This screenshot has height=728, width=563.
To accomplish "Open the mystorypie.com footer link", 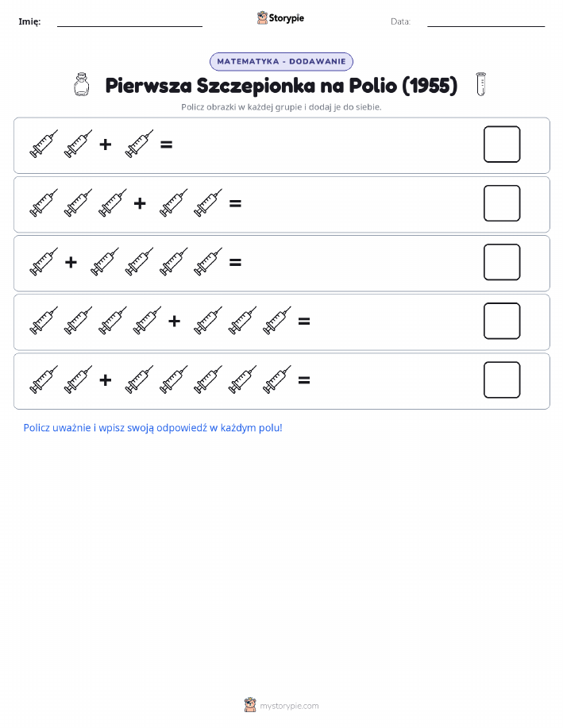I will 289,706.
